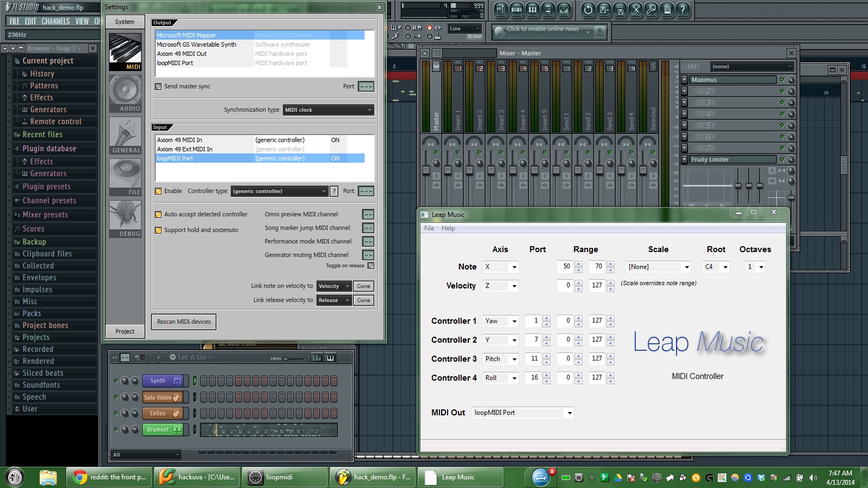
Task: Toggle Support hold and sostenuto checkbox
Action: pyautogui.click(x=158, y=230)
